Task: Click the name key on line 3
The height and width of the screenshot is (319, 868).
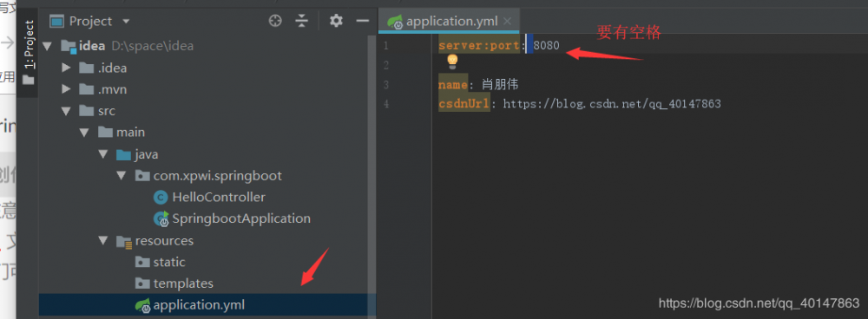Action: (x=453, y=85)
